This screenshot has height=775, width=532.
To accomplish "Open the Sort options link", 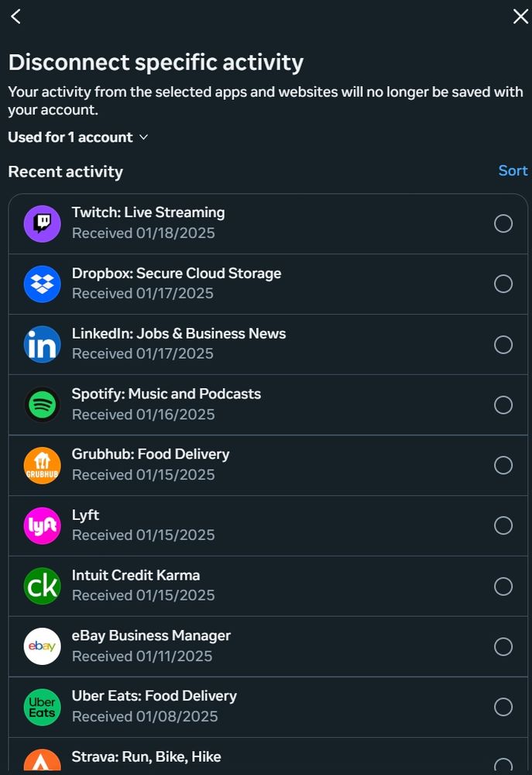I will [513, 170].
